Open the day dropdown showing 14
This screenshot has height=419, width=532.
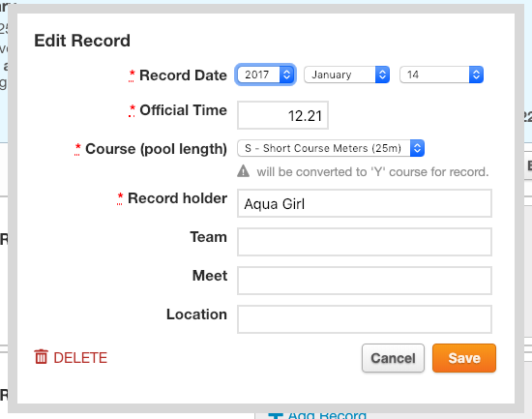[441, 75]
